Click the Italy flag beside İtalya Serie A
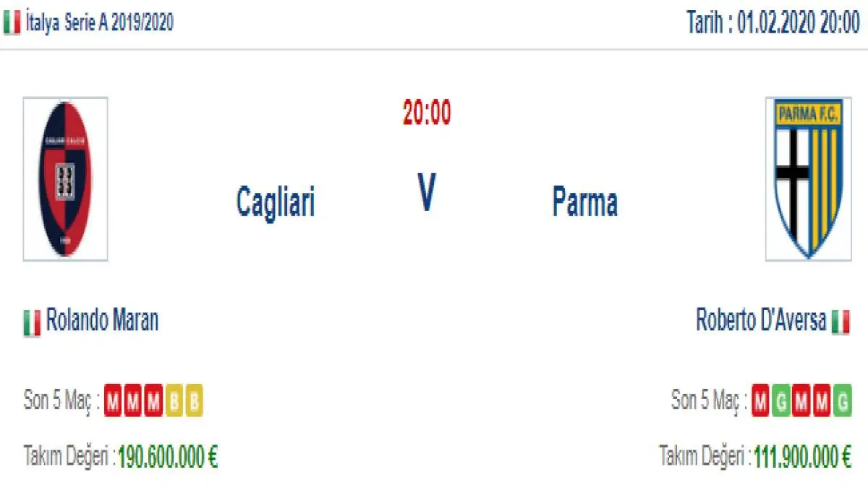 [12, 24]
